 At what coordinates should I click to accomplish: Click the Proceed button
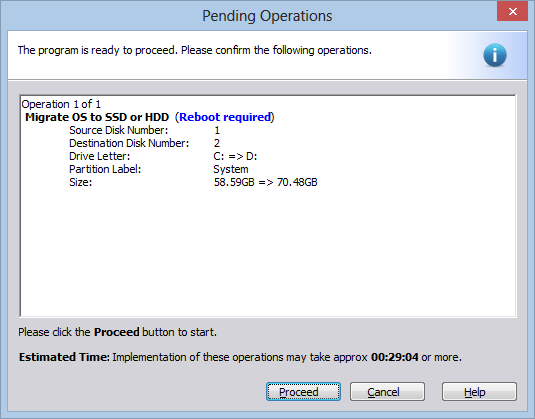[x=303, y=392]
